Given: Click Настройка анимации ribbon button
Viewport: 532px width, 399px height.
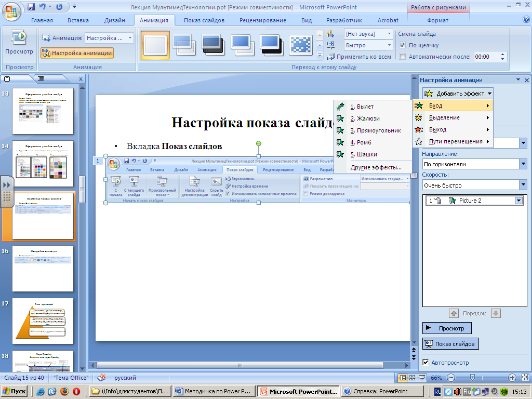Looking at the screenshot, I should tap(77, 53).
